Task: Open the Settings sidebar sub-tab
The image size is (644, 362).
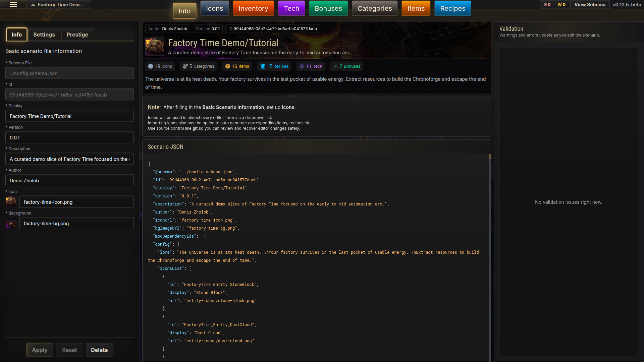Action: (x=44, y=35)
